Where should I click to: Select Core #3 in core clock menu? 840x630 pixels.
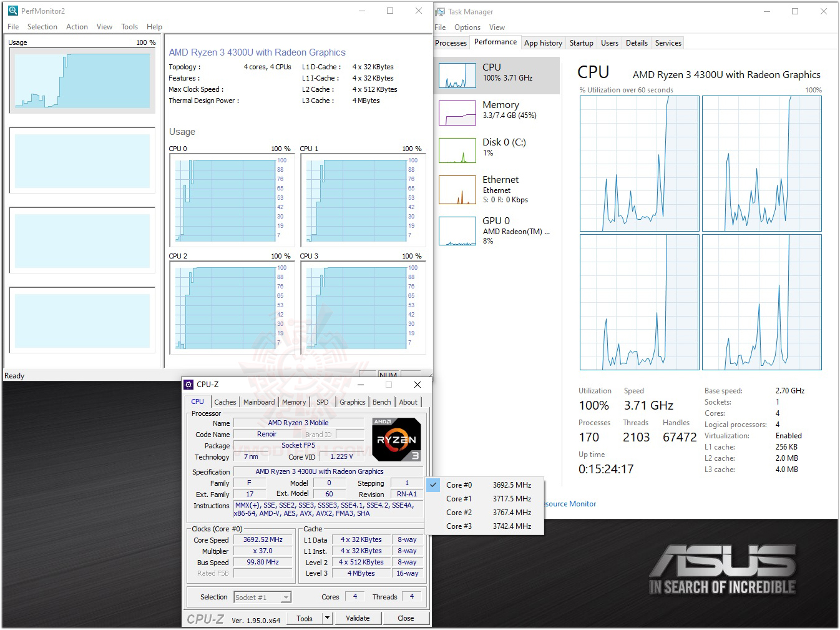tap(486, 526)
